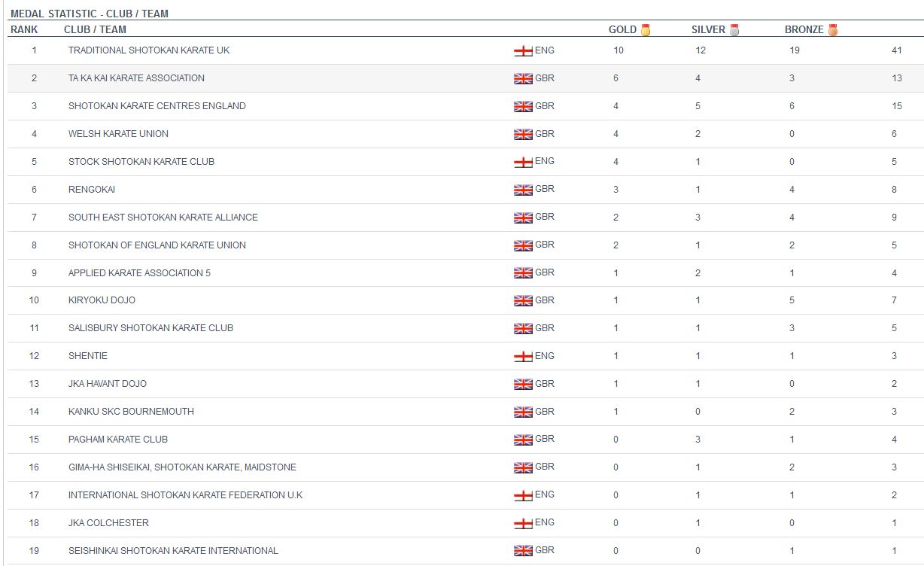Select Gima-Ha Shiseikai, Shotokan Karate, Maidstone name
This screenshot has width=924, height=566.
pyautogui.click(x=182, y=467)
